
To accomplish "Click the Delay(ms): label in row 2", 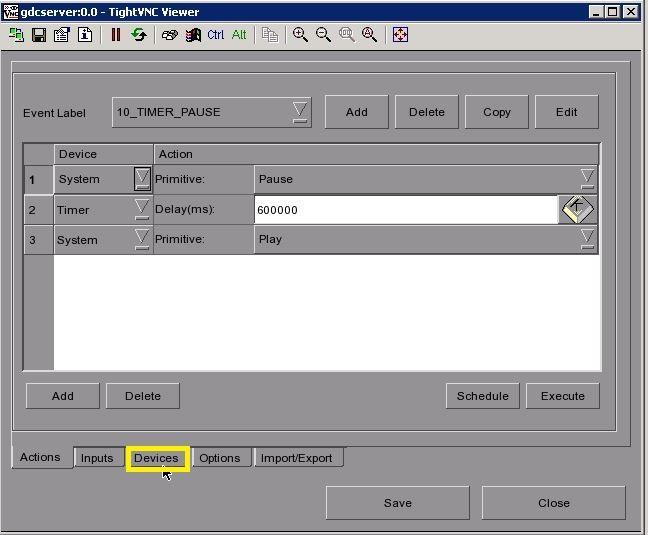I will tap(185, 209).
